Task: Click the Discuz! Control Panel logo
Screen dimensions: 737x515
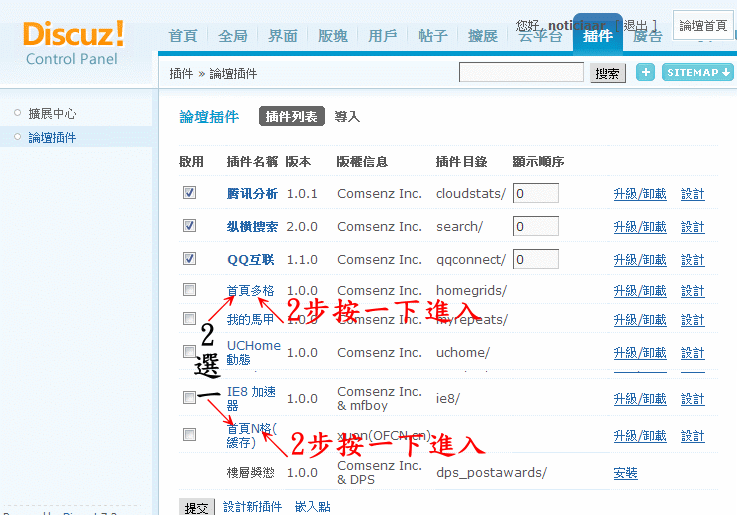Action: (x=73, y=43)
